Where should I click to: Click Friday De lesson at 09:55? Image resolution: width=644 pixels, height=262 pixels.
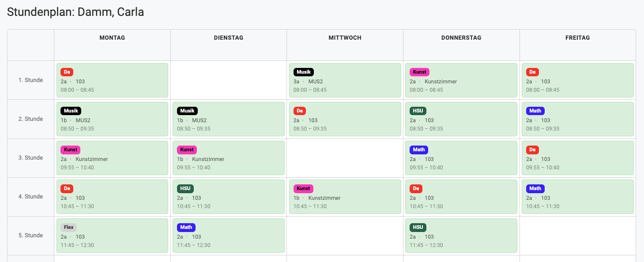(x=578, y=158)
